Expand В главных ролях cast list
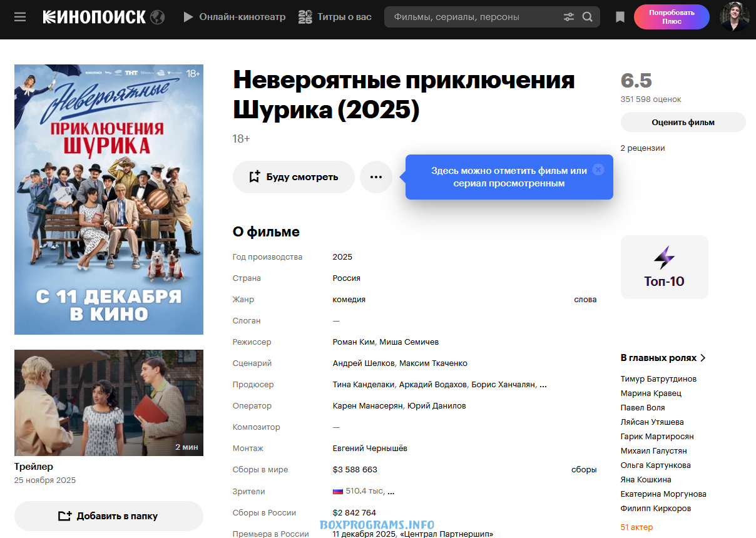Viewport: 756px width, 538px height. [x=663, y=358]
